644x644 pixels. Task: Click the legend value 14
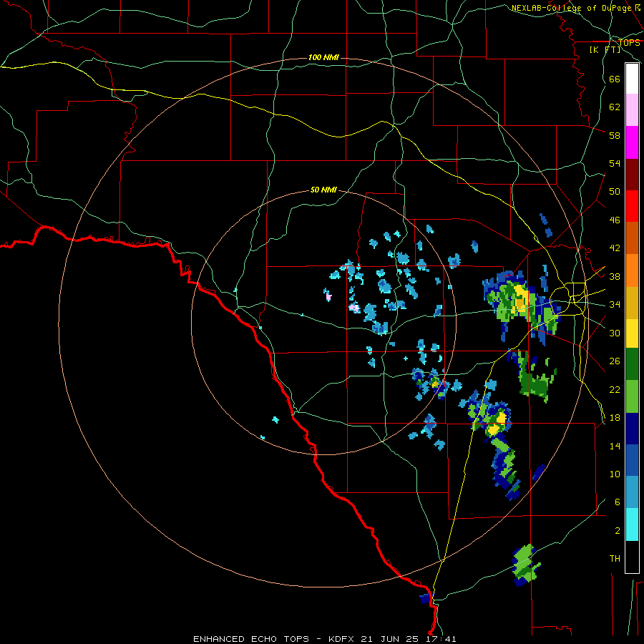(615, 446)
